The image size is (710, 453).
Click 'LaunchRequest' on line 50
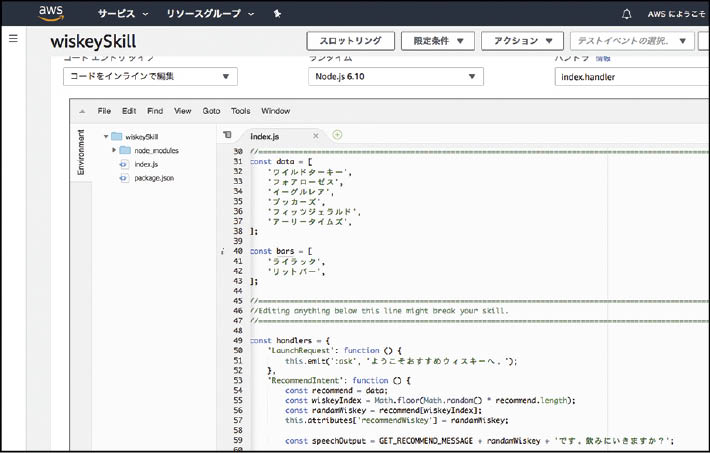coord(301,351)
